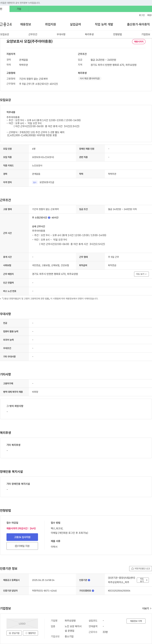Select the salary text 월급 243만원 ~ 245만원
This screenshot has height=644, width=152.
[x=103, y=60]
